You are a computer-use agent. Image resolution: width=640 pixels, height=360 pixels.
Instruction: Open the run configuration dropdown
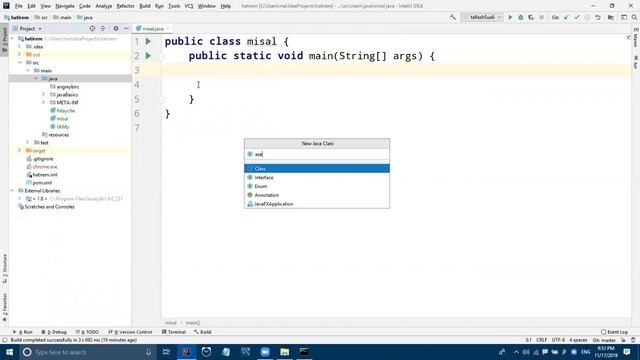pyautogui.click(x=482, y=18)
